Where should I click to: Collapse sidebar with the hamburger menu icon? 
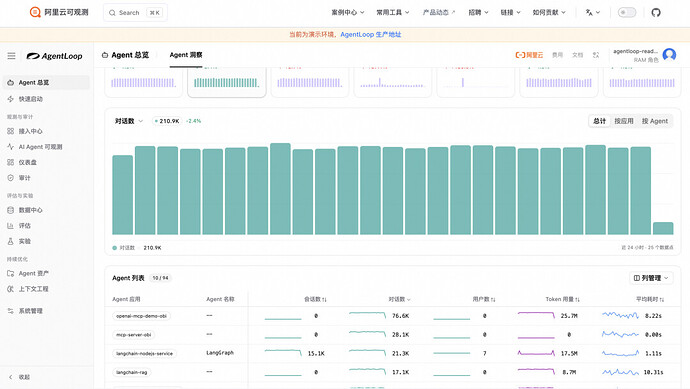point(11,56)
